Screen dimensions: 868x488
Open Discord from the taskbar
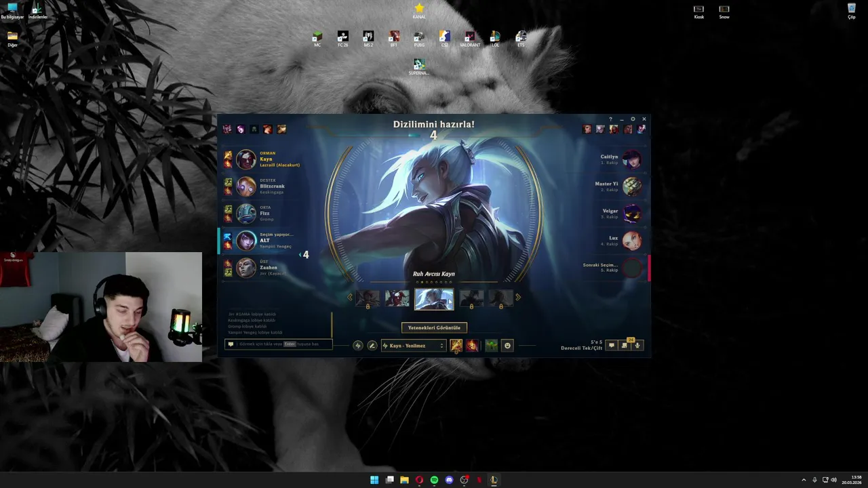coord(449,480)
